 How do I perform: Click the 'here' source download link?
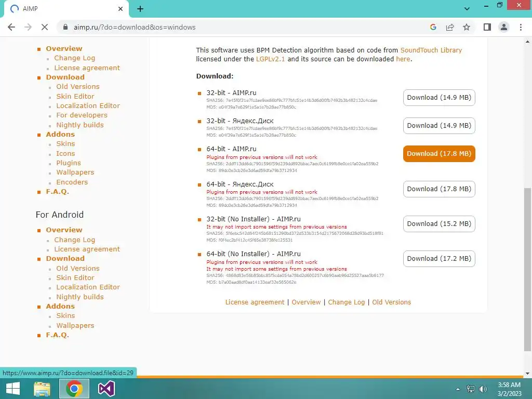click(x=403, y=59)
